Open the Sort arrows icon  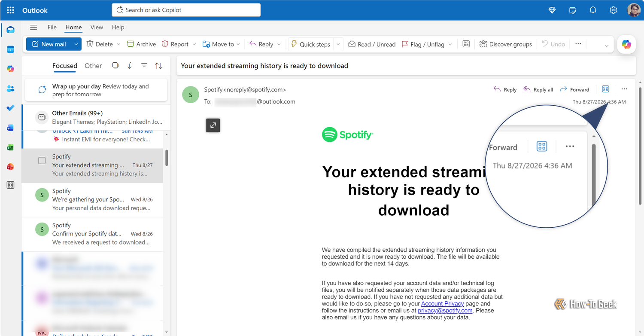tap(159, 66)
